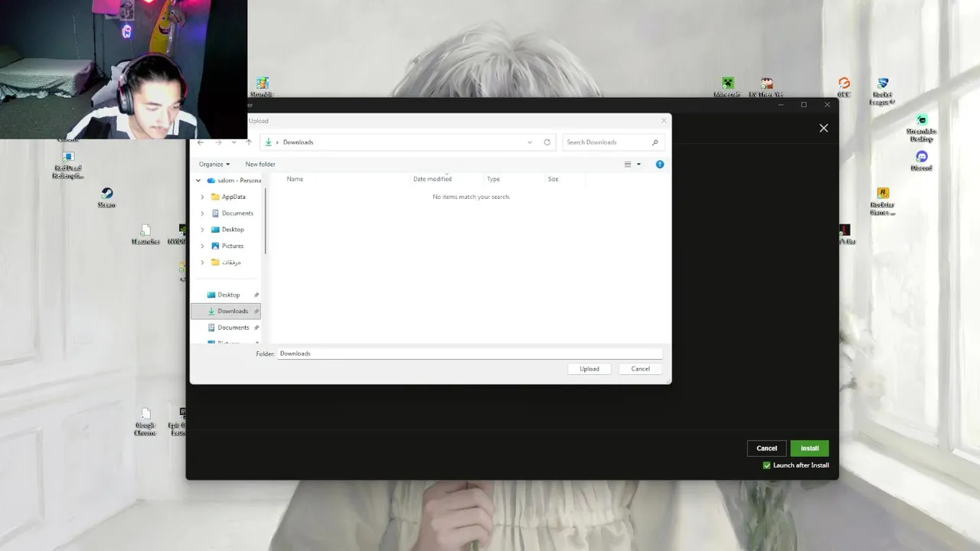The width and height of the screenshot is (980, 551).
Task: Create a New folder
Action: pos(260,164)
